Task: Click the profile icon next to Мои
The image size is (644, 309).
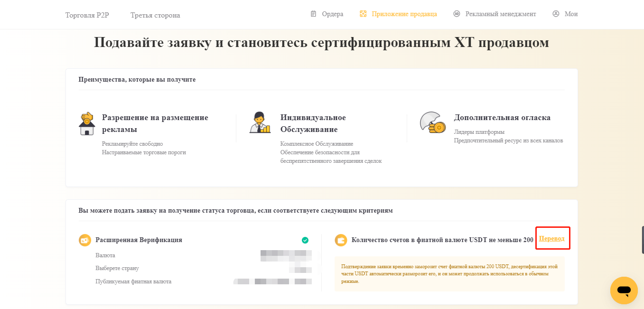Action: 556,14
